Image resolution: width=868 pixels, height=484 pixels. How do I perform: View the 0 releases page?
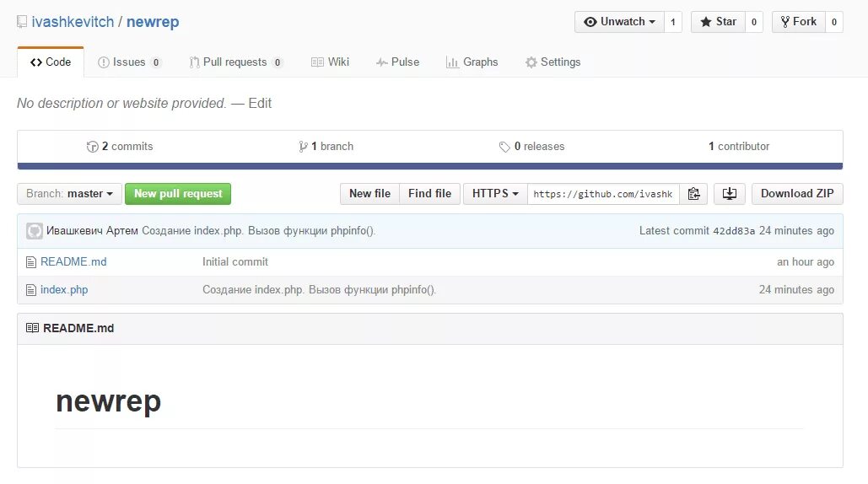(x=531, y=147)
